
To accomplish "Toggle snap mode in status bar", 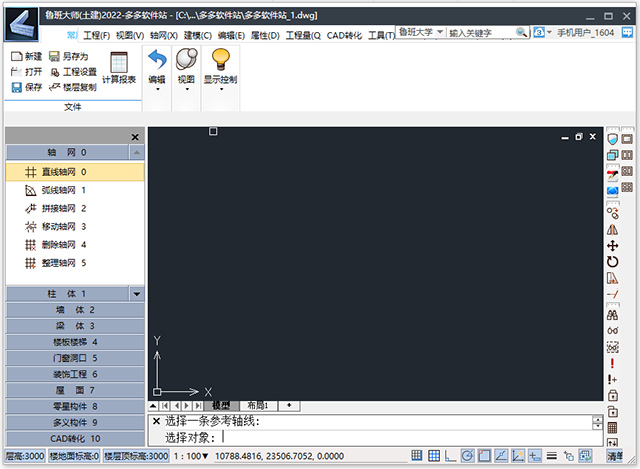I will point(417,456).
